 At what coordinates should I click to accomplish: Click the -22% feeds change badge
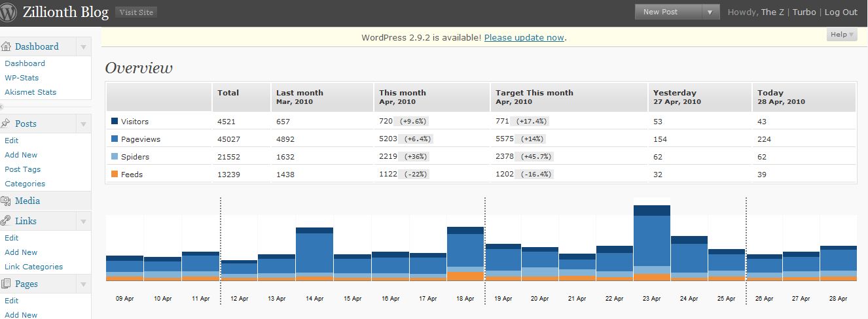[413, 175]
